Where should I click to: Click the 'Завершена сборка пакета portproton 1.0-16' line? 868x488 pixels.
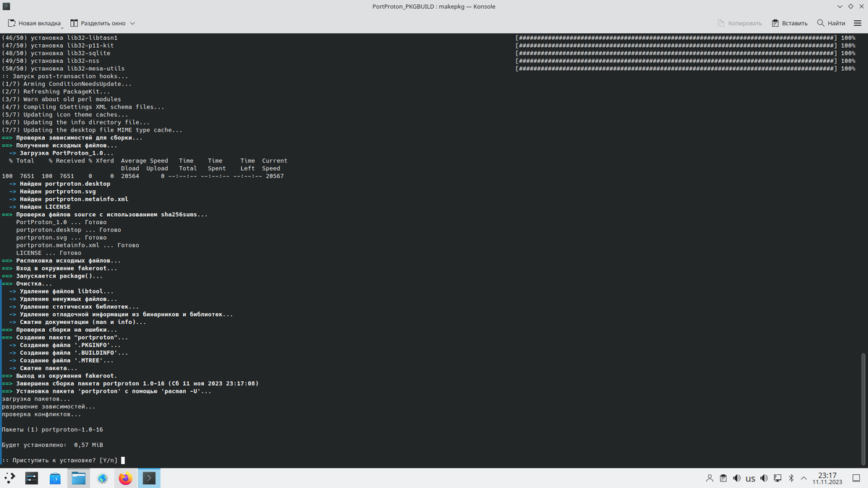(130, 383)
